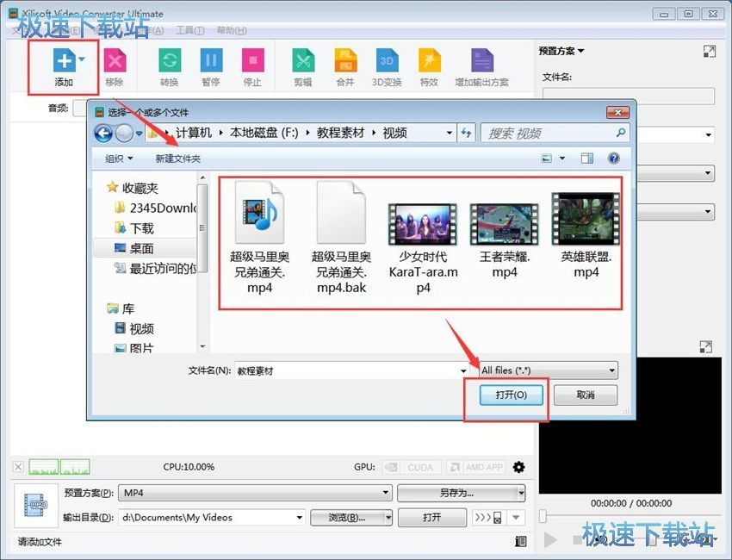Open the Effects (特效) wand tool
This screenshot has width=732, height=560.
429,60
